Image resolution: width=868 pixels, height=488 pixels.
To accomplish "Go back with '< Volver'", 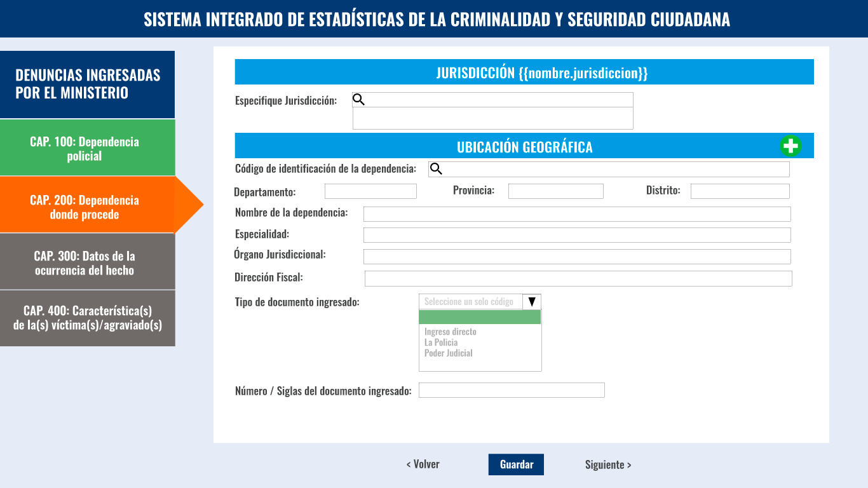I will tap(423, 464).
